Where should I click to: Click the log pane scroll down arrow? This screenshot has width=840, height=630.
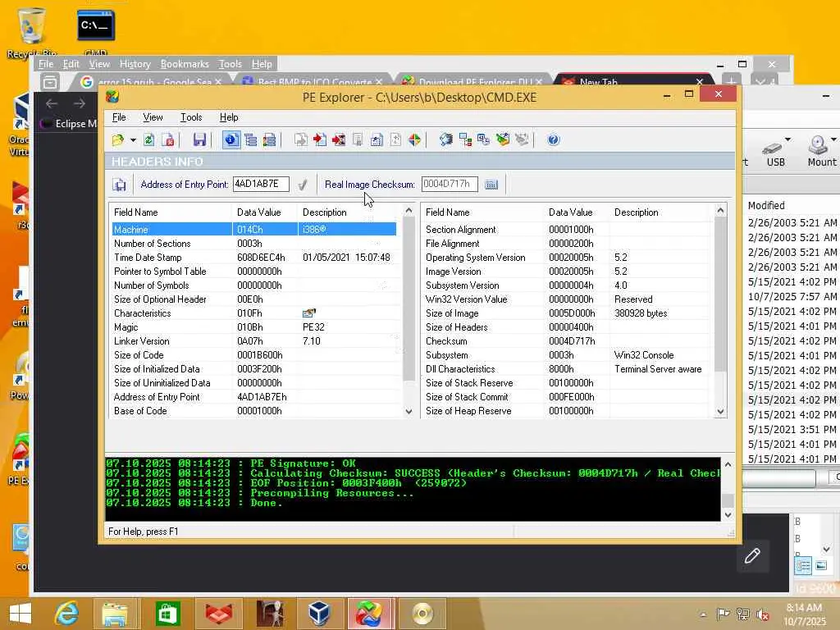[x=728, y=515]
